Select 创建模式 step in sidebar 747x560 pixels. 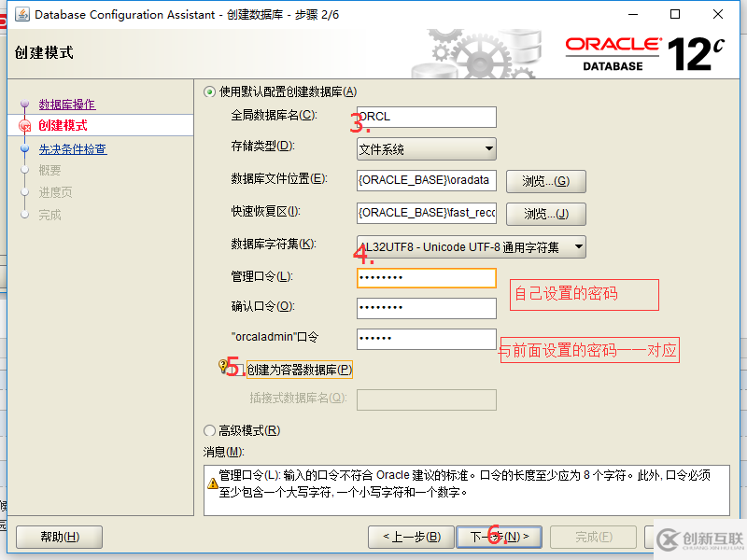[63, 125]
